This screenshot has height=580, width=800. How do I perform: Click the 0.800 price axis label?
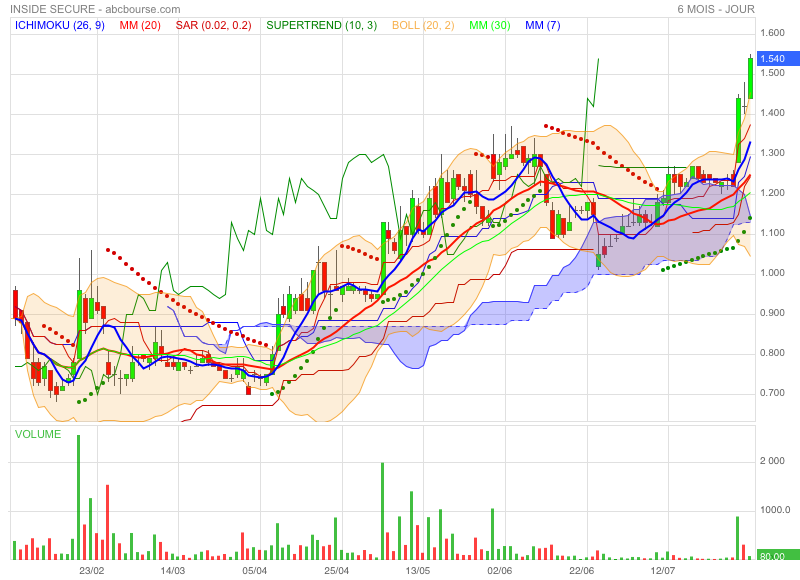772,353
